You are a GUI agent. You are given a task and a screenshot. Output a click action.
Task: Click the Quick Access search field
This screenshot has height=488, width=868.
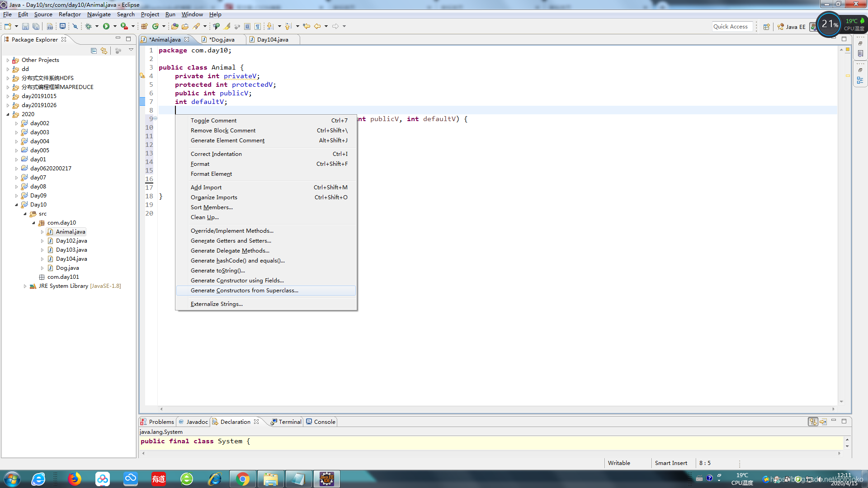tap(732, 27)
